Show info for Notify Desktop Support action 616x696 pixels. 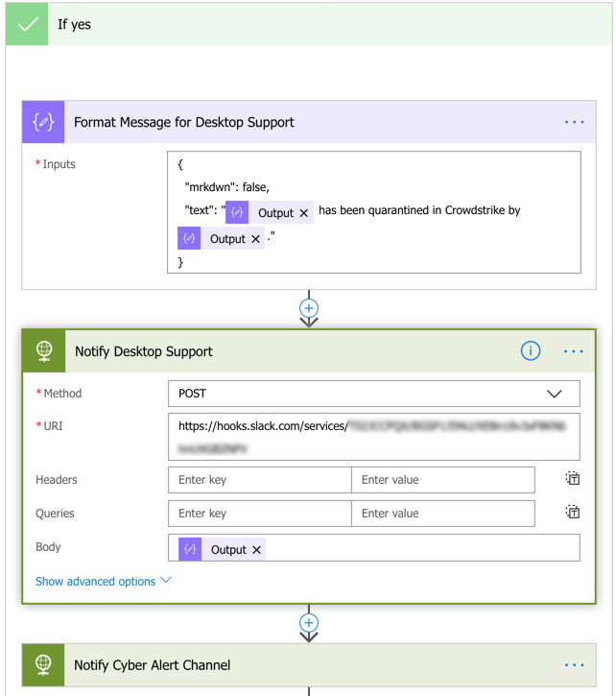pos(530,351)
